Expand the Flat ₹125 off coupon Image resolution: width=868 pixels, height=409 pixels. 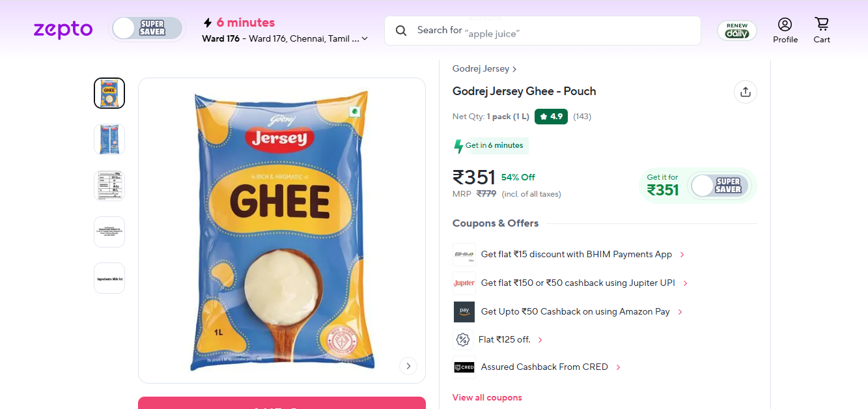tap(540, 340)
